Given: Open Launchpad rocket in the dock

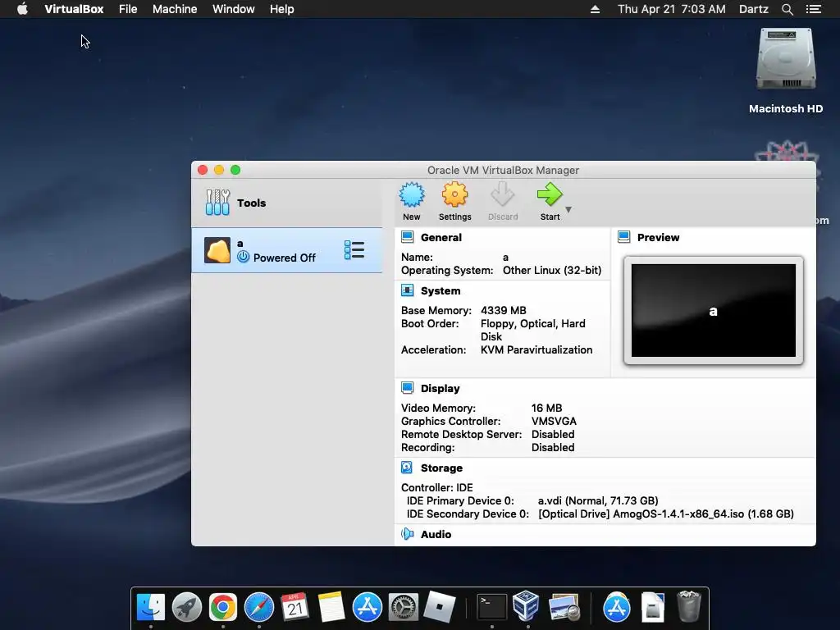Looking at the screenshot, I should click(186, 607).
